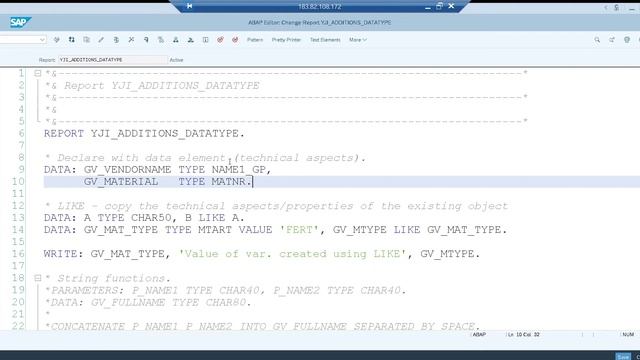Switch Active/Inactive version arrows icon
This screenshot has height=360, width=640.
[71, 40]
